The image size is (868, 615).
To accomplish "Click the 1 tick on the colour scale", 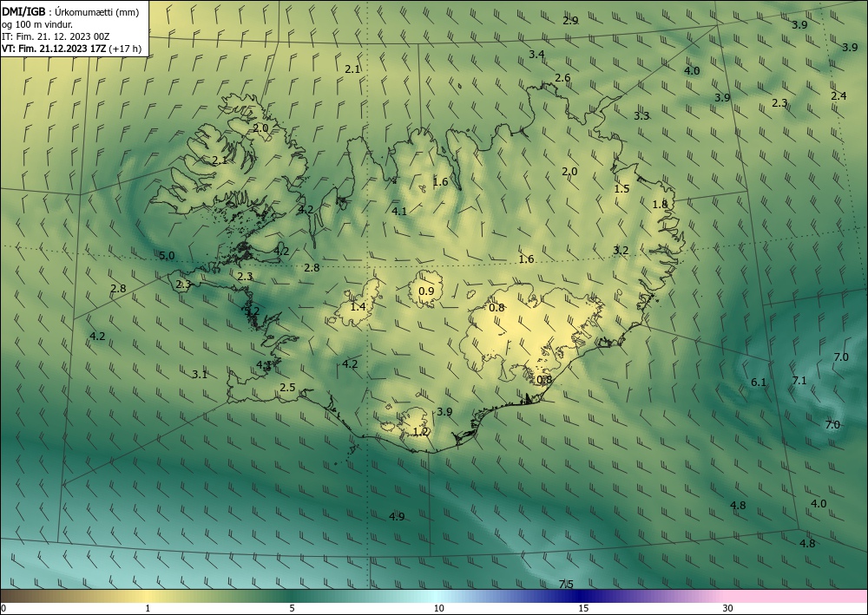I will coord(148,608).
